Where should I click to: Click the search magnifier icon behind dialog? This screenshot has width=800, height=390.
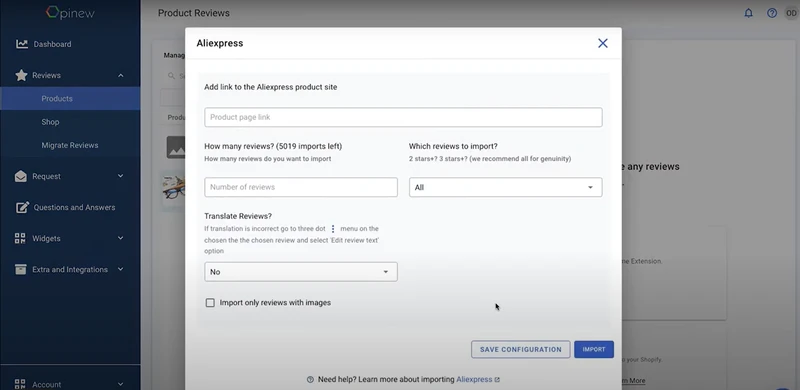171,76
